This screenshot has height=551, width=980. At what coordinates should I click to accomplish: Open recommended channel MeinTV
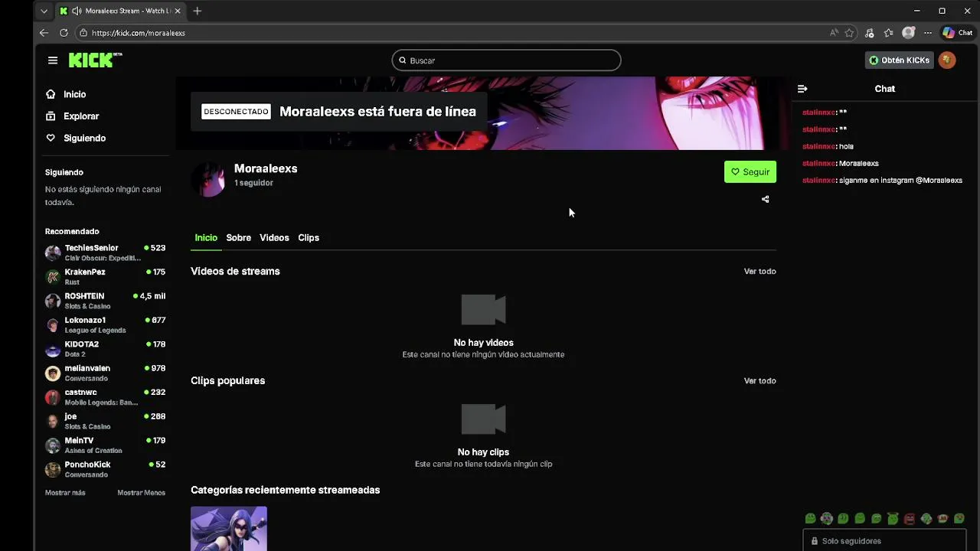105,445
